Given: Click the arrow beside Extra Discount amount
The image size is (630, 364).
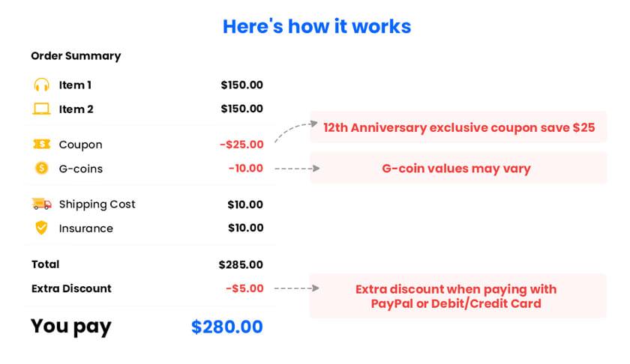Looking at the screenshot, I should [x=293, y=288].
